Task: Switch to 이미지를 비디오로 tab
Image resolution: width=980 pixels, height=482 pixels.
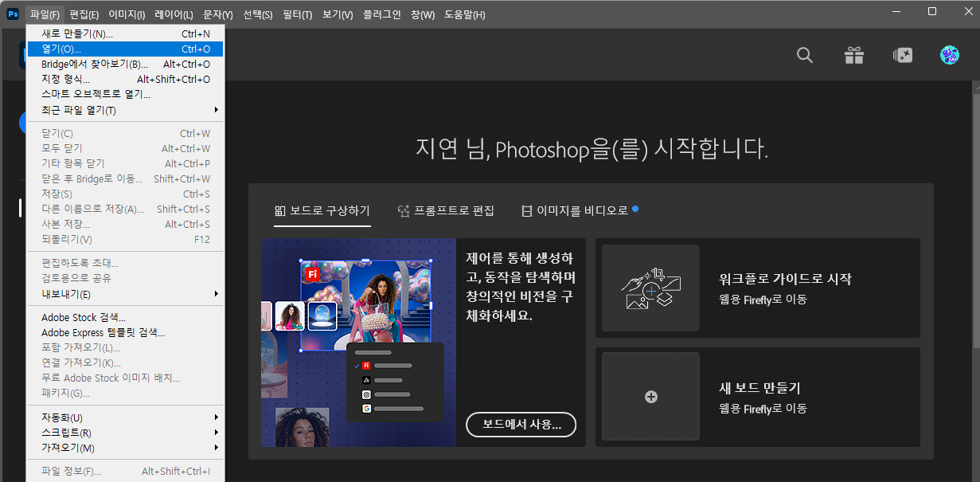Action: [580, 210]
